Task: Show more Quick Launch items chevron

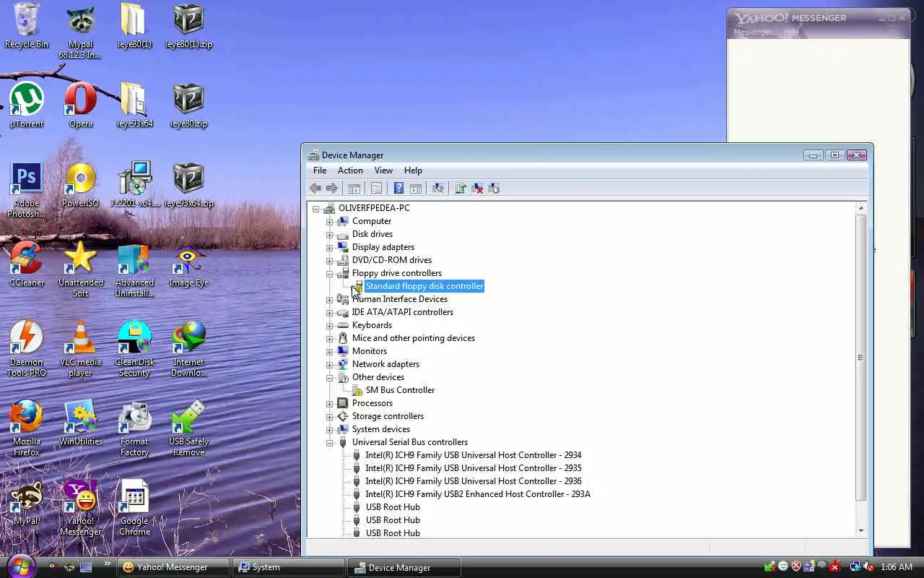Action: [x=108, y=564]
